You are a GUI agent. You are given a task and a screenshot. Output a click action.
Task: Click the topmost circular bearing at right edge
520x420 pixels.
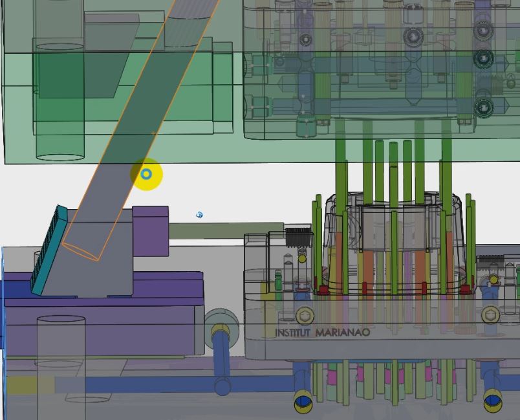[484, 29]
